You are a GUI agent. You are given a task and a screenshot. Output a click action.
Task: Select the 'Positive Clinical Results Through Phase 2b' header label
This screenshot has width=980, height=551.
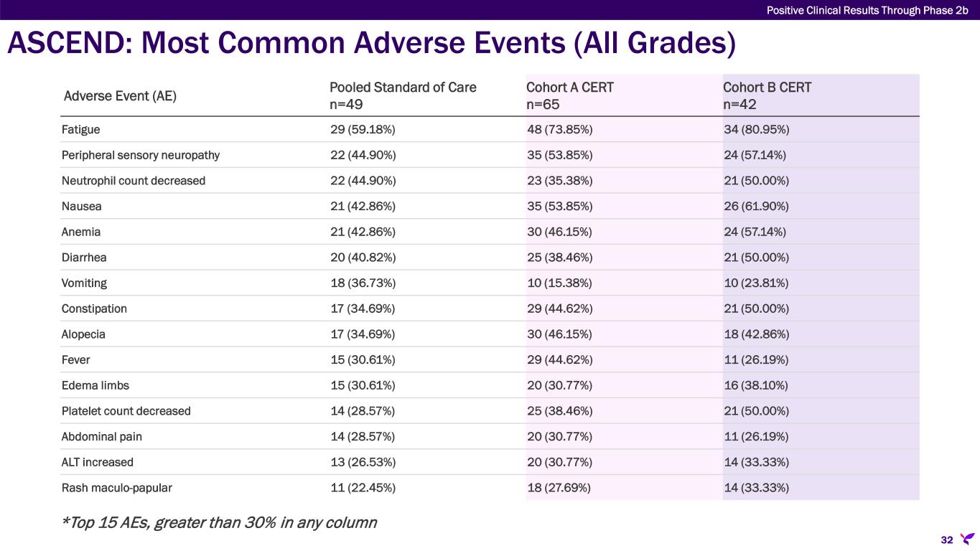coord(867,9)
